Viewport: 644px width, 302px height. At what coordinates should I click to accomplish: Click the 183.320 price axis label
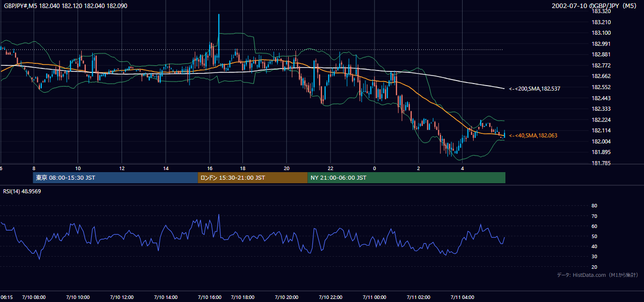click(601, 11)
